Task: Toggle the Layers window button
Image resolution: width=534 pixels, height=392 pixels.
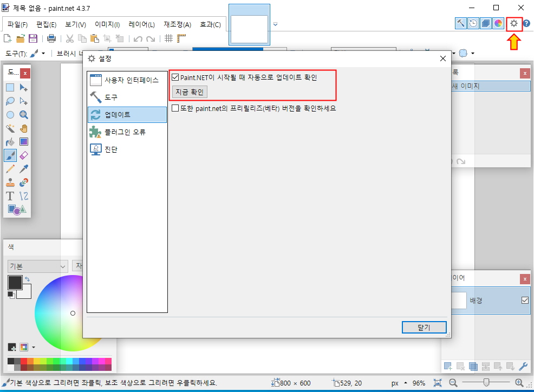Action: coord(486,23)
